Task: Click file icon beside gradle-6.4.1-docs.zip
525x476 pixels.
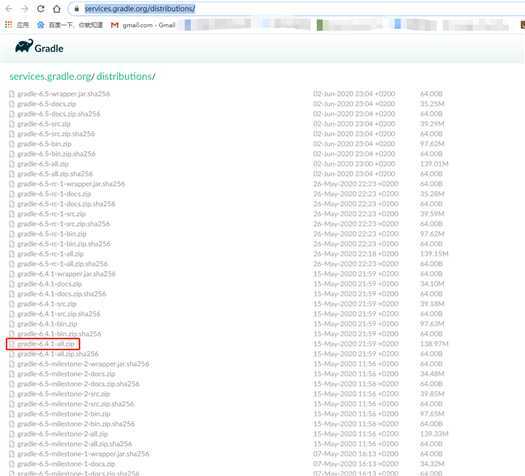Action: pyautogui.click(x=12, y=284)
